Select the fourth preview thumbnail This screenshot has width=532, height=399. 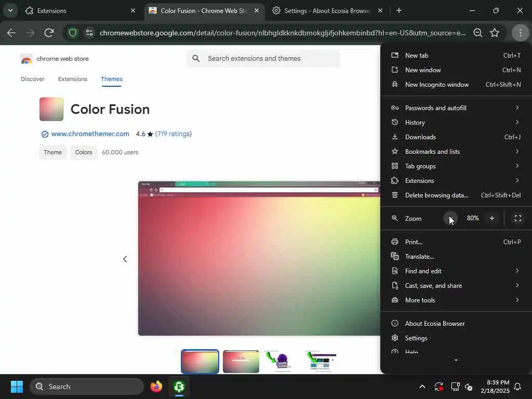pos(321,362)
